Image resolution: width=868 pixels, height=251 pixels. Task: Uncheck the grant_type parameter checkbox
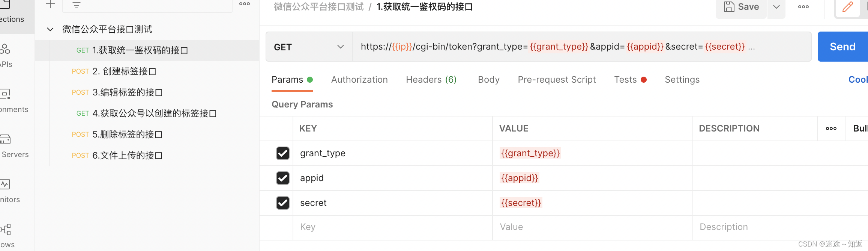point(283,153)
